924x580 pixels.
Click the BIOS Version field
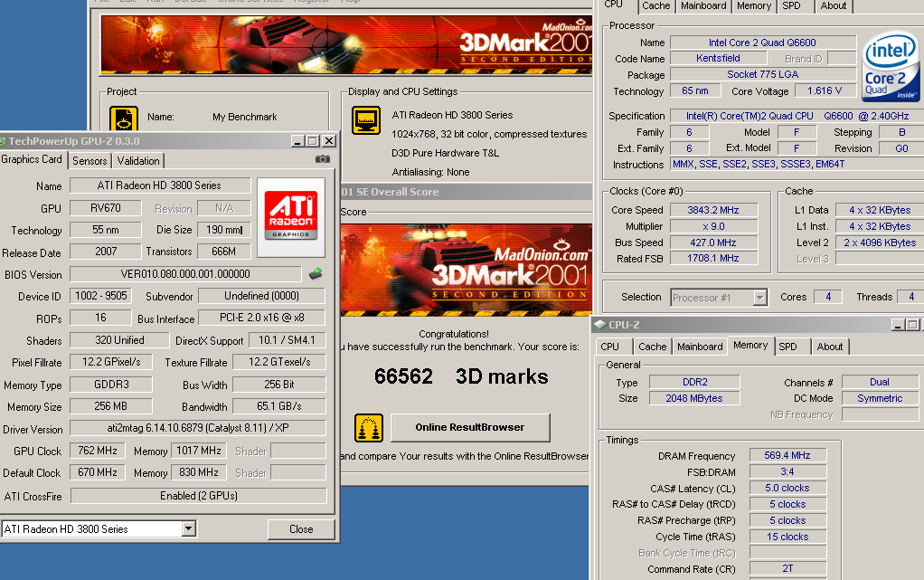[x=185, y=274]
